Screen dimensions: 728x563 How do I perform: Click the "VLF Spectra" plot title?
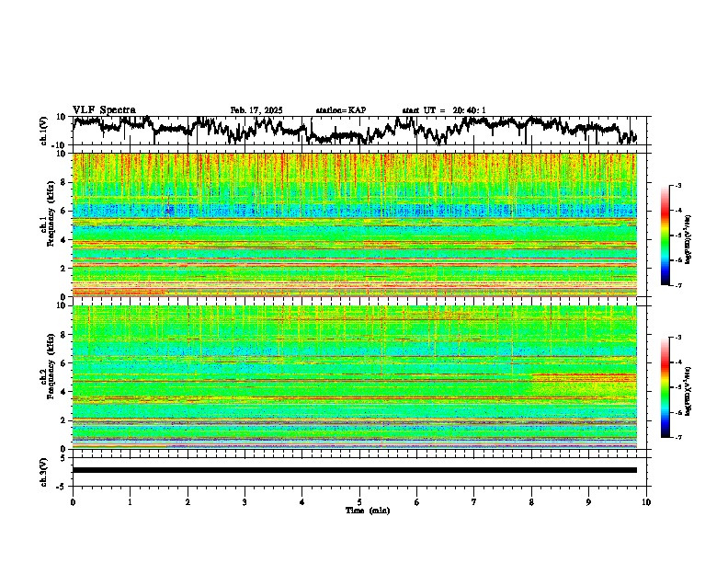tap(104, 110)
